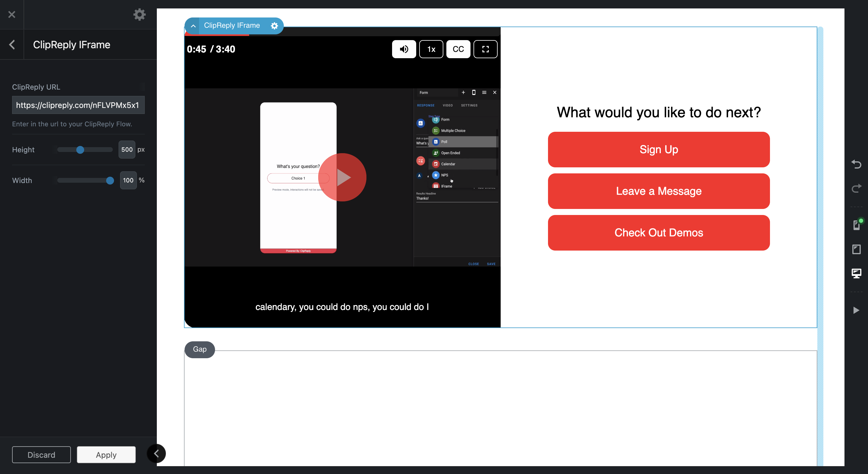Toggle closed captions CC button

click(x=458, y=49)
